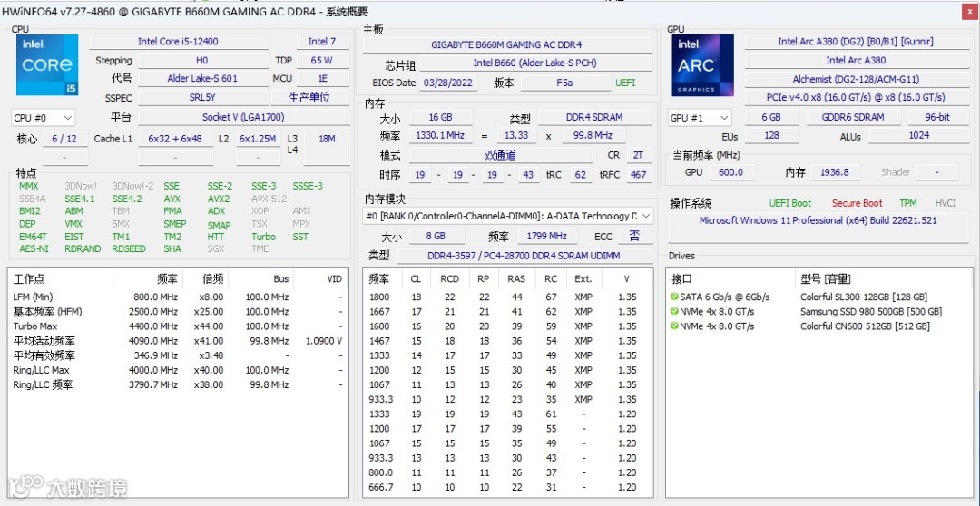Viewport: 980px width, 506px height.
Task: Click the GPU memory clock 1936.8 value
Action: pos(835,172)
